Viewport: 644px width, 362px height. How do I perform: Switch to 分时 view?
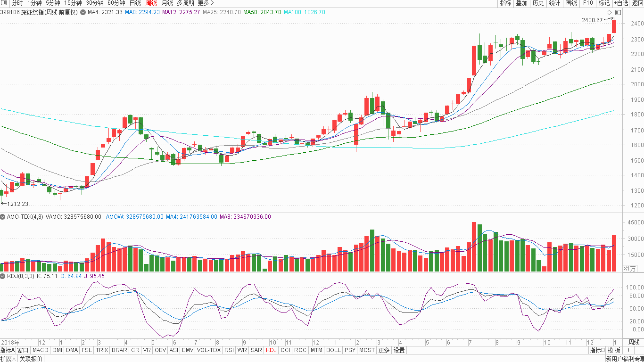[x=17, y=3]
